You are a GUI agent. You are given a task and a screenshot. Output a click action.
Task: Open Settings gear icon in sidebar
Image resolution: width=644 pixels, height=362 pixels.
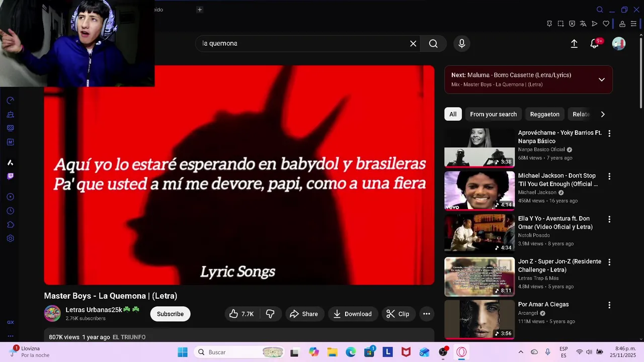pyautogui.click(x=10, y=238)
